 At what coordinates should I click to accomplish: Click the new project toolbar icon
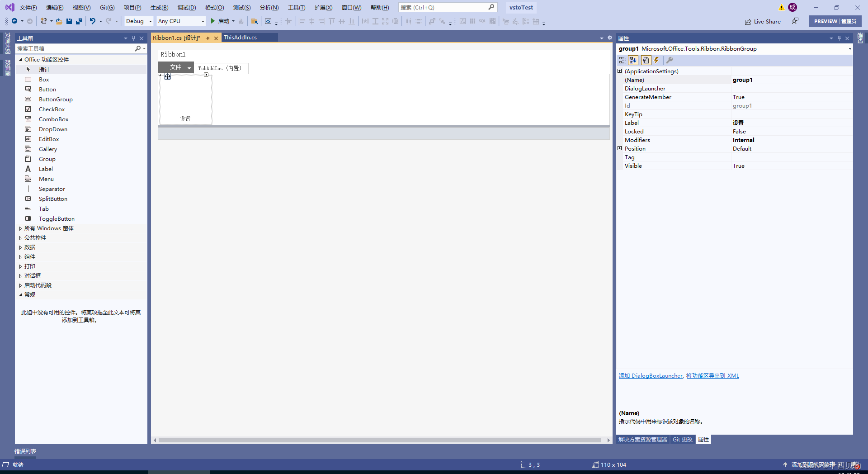[44, 21]
